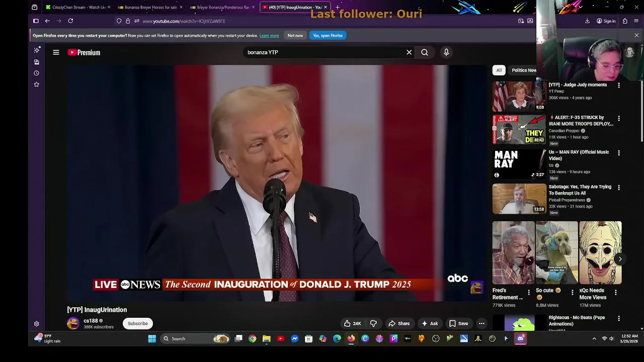Viewport: 644px width, 362px height.
Task: Like the video with thumbs up
Action: (352, 324)
